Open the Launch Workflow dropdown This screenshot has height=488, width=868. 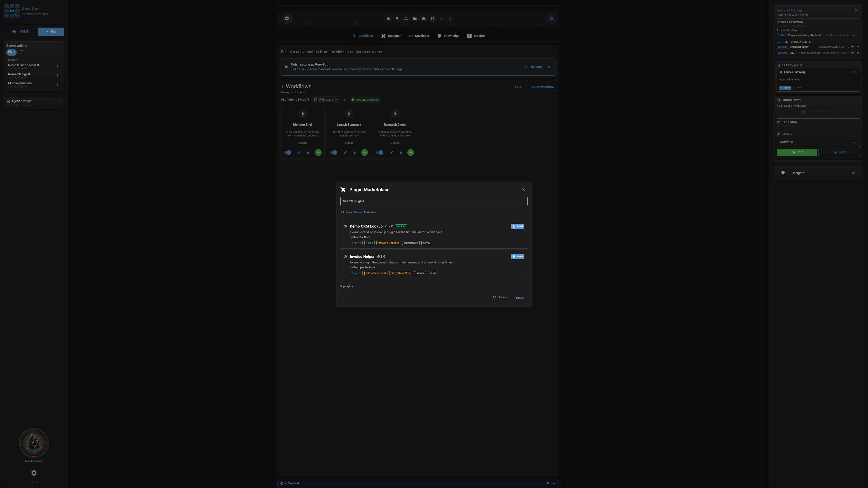coord(818,142)
